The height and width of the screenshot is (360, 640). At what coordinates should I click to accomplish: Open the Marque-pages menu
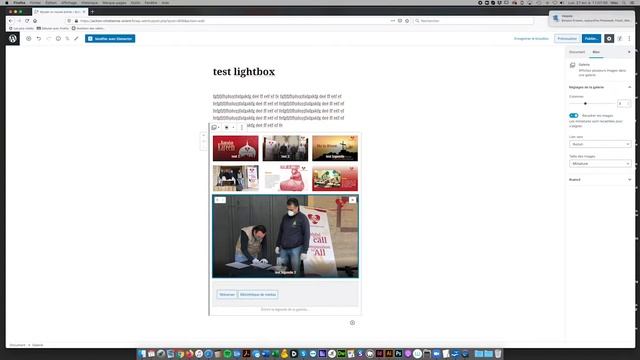(114, 2)
